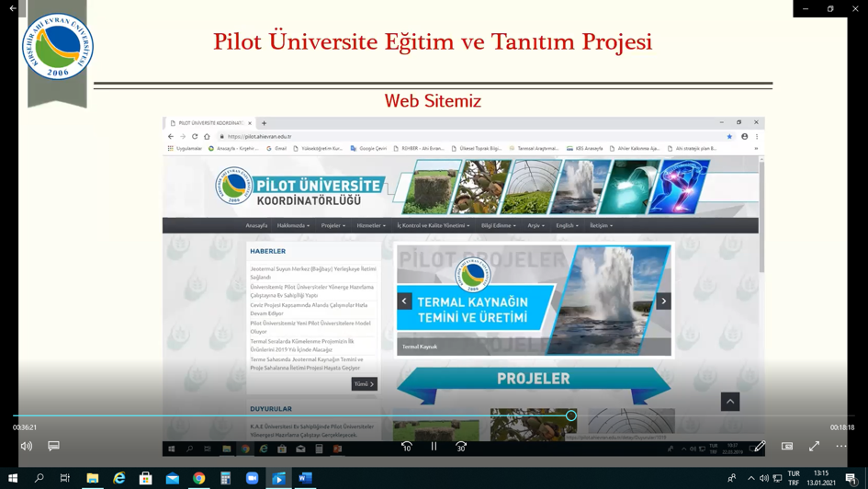Screen dimensions: 868x489
Task: Click elapsed time 00:36:21
Action: click(25, 427)
